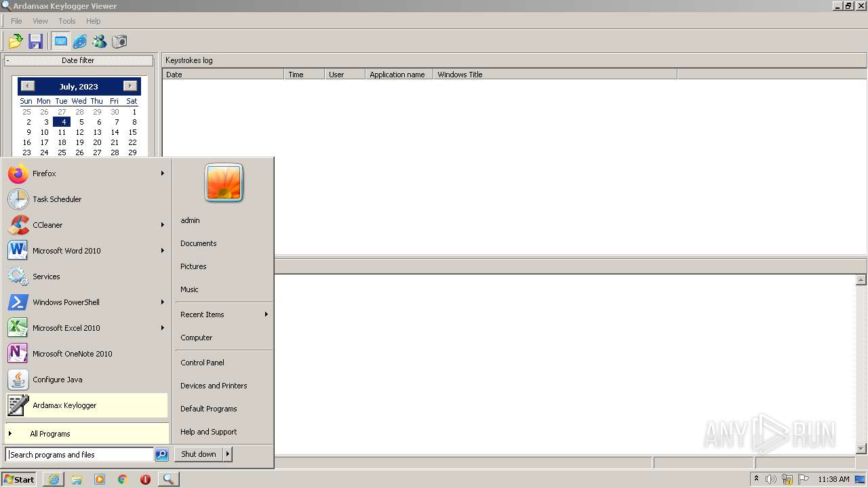Open the admin user folder
This screenshot has width=868, height=488.
pyautogui.click(x=224, y=220)
